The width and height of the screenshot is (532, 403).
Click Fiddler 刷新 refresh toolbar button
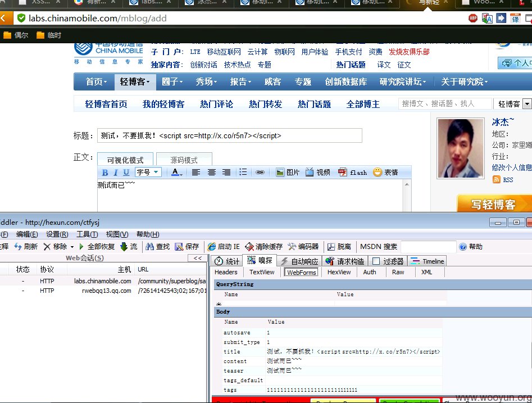pos(26,247)
